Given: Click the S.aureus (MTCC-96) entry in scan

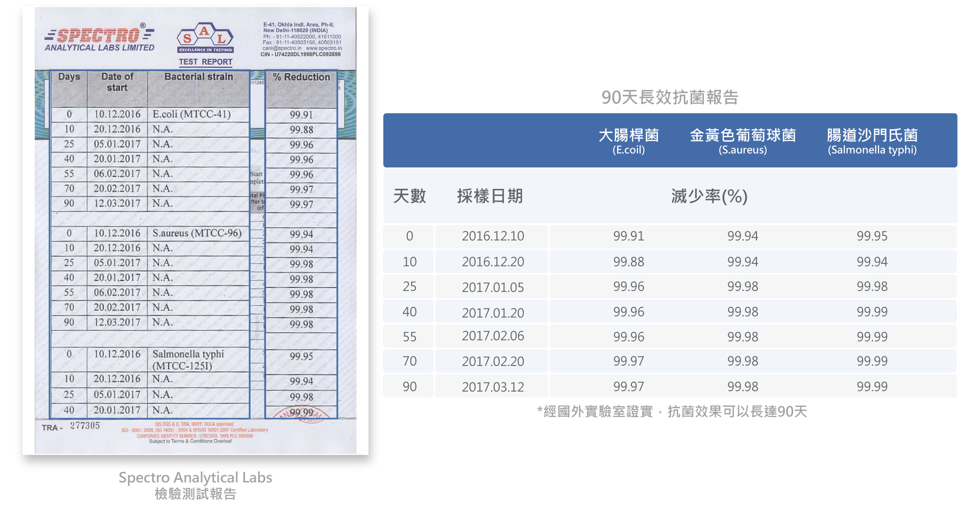Looking at the screenshot, I should (197, 233).
